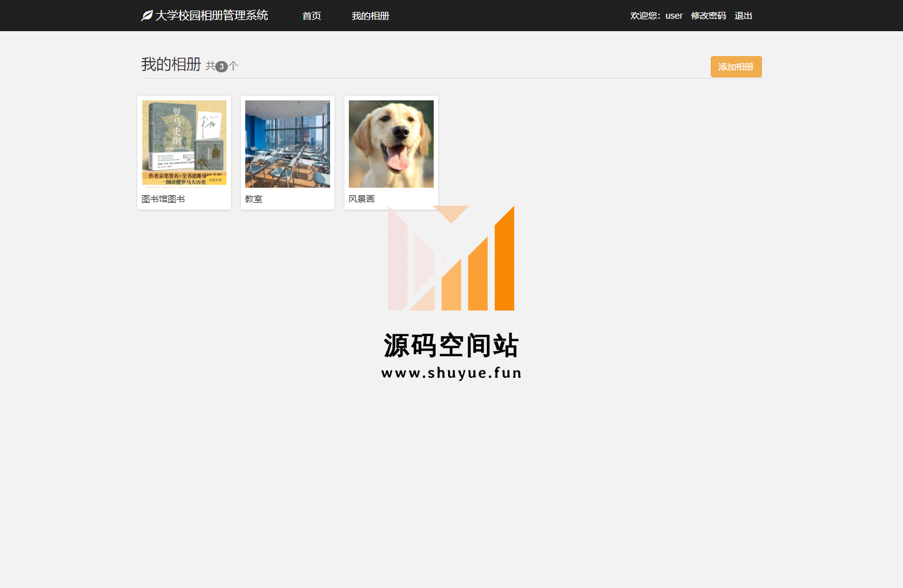903x588 pixels.
Task: Open the 大学校园相册管理系统 site title
Action: [212, 16]
